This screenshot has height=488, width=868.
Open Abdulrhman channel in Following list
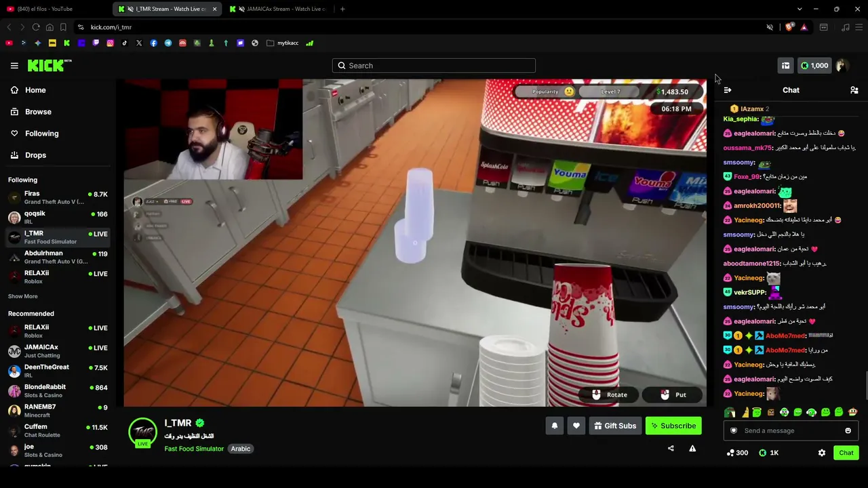pyautogui.click(x=58, y=257)
